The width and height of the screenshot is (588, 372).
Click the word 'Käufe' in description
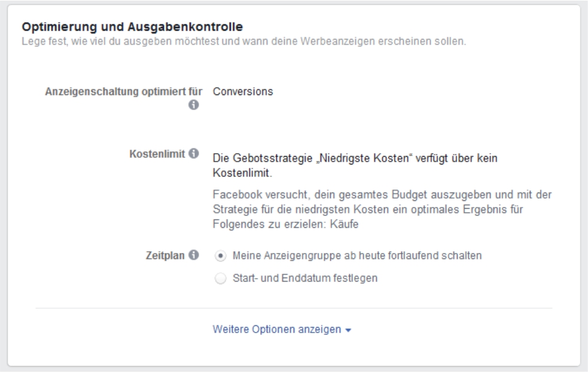[345, 224]
